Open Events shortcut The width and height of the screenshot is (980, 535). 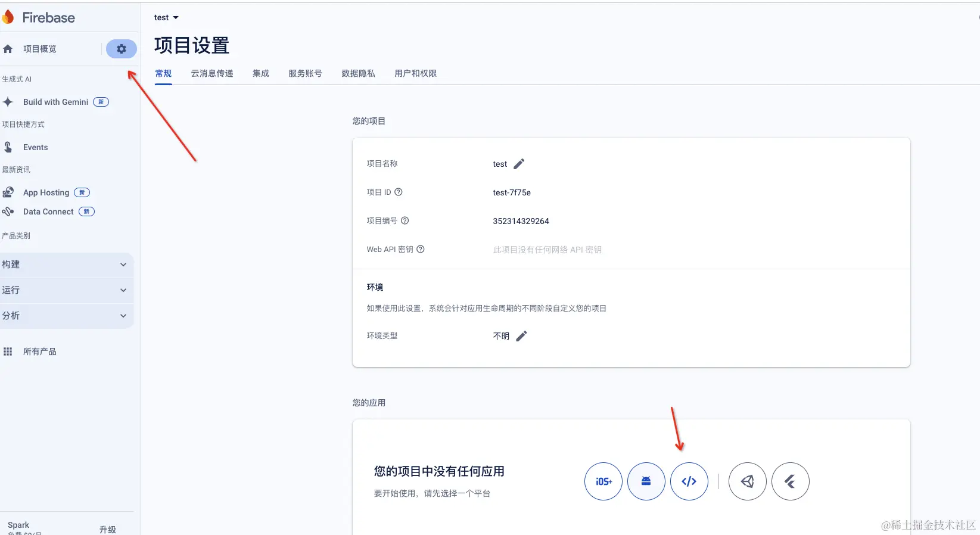36,147
